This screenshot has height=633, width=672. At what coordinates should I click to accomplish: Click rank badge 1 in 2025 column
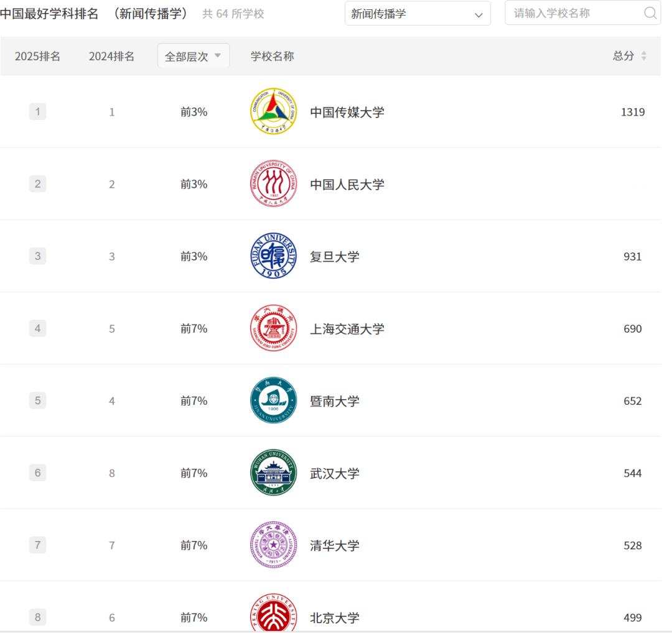pyautogui.click(x=38, y=112)
